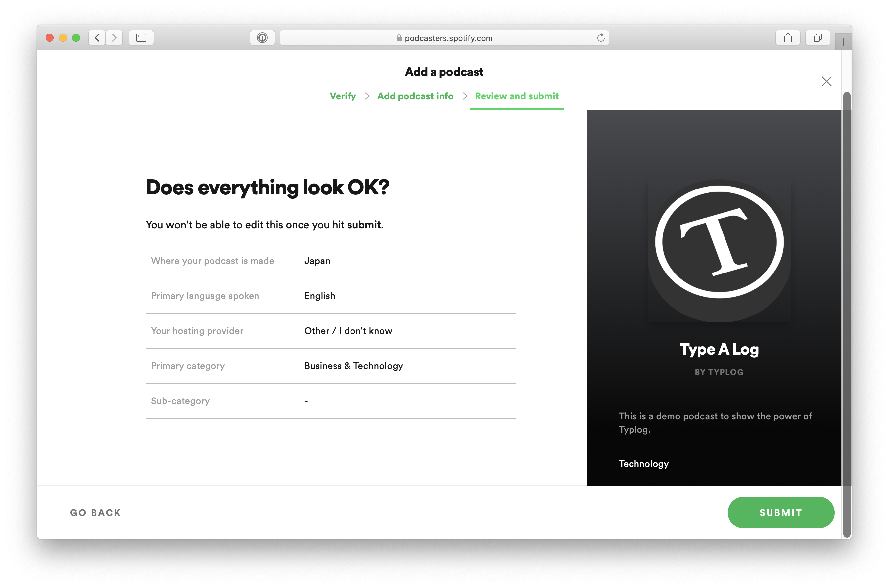Screen dimensions: 889x588
Task: Click the podcasters.spotify.com address bar
Action: (444, 38)
